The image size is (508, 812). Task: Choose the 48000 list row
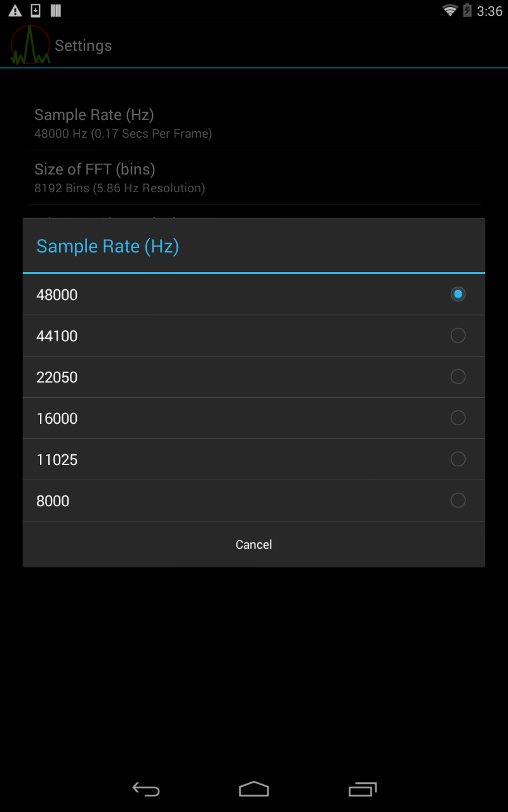coord(190,294)
